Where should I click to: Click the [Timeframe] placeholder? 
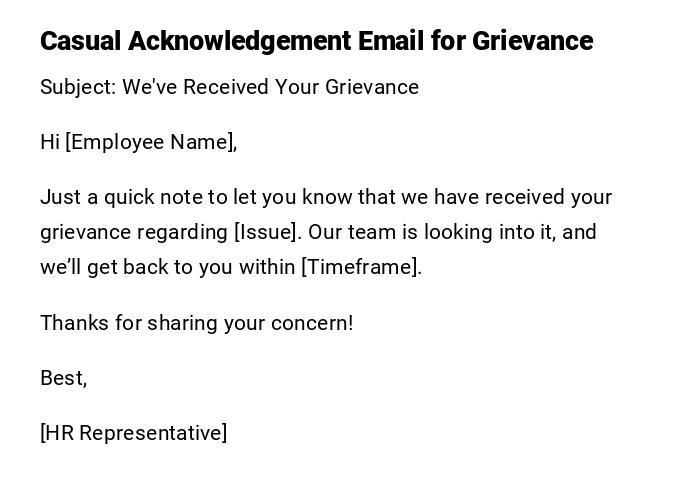[361, 267]
